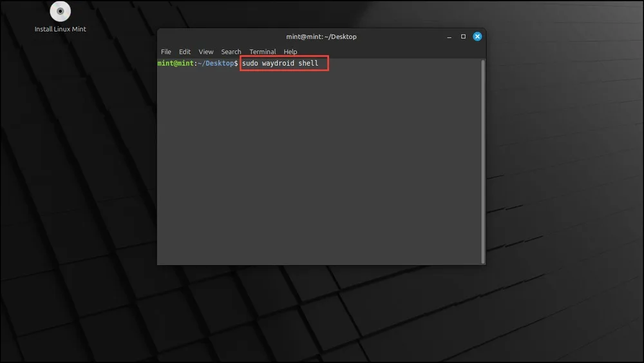Click the 'sudo waydroid shell' command text

[280, 63]
